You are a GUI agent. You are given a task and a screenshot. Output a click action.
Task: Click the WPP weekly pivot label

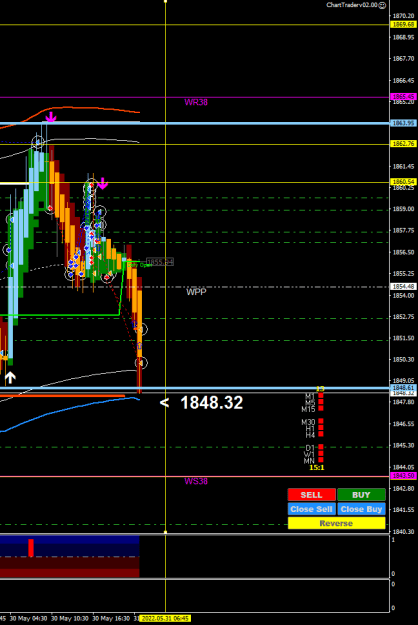(196, 292)
